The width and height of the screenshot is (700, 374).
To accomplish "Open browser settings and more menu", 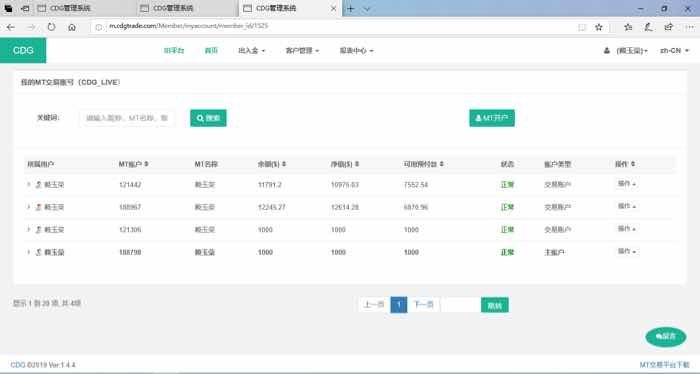I will click(x=688, y=27).
